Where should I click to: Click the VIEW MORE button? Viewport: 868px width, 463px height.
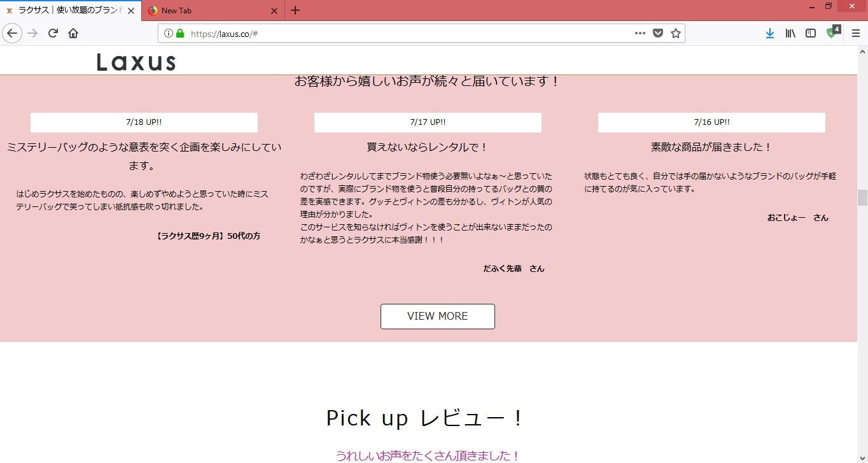click(437, 317)
